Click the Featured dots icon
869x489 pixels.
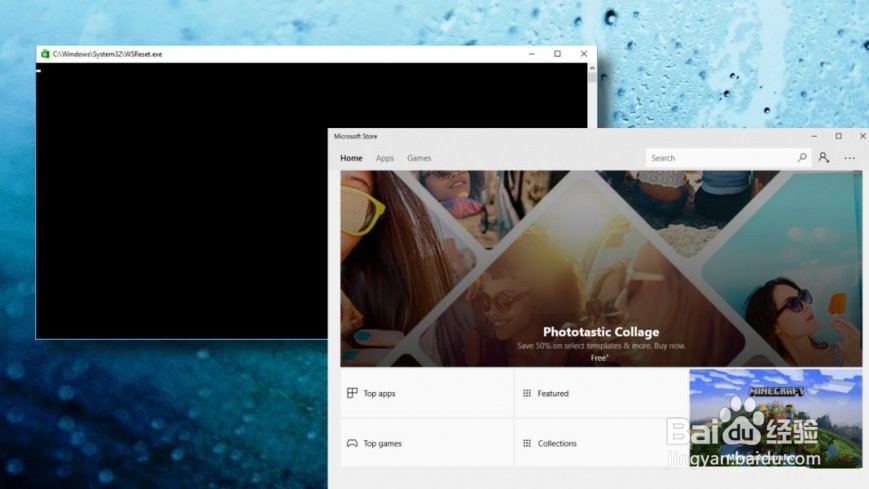[x=526, y=393]
